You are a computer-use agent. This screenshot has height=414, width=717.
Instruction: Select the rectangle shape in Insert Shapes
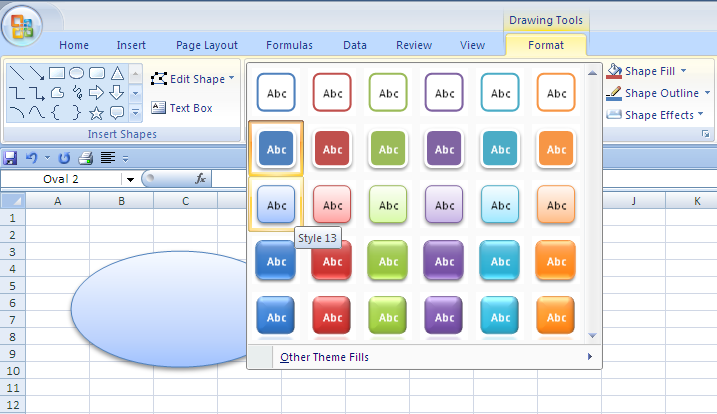[57, 73]
